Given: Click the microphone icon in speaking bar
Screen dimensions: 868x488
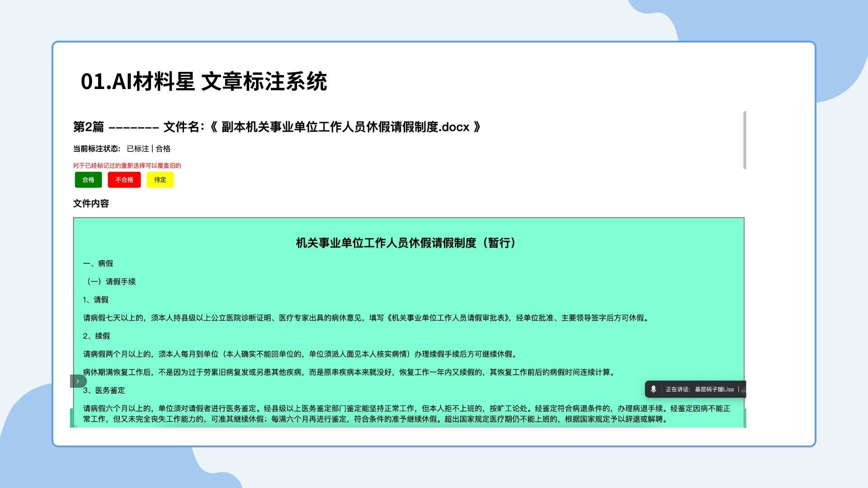Looking at the screenshot, I should (x=653, y=389).
